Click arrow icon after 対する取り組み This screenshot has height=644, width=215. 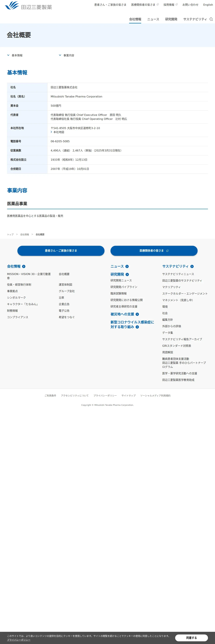[137, 327]
